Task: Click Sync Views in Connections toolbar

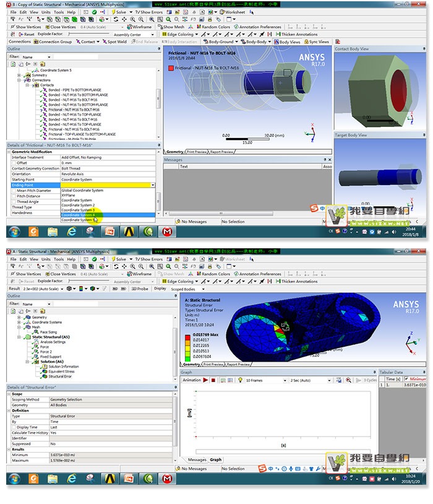Action: point(316,41)
